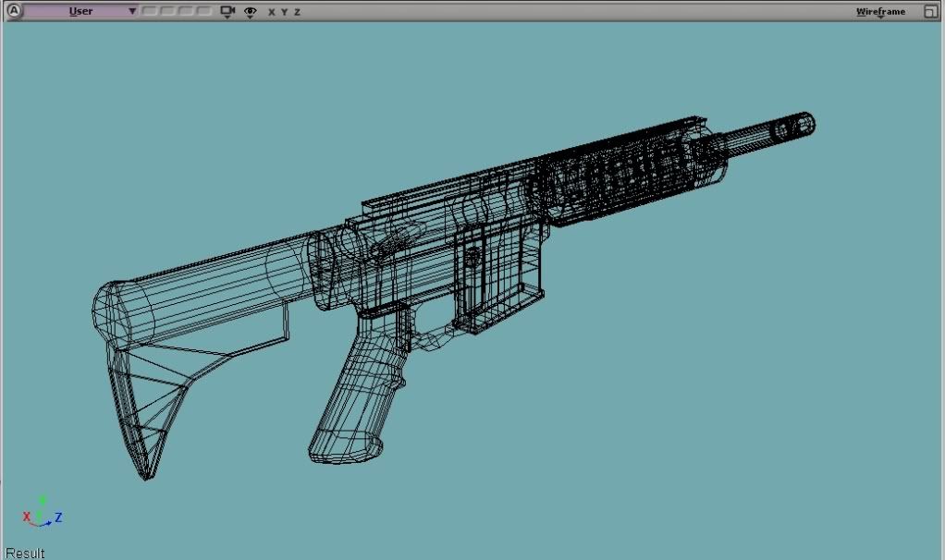This screenshot has height=560, width=945.
Task: Click the third memo camera slot
Action: pyautogui.click(x=186, y=11)
